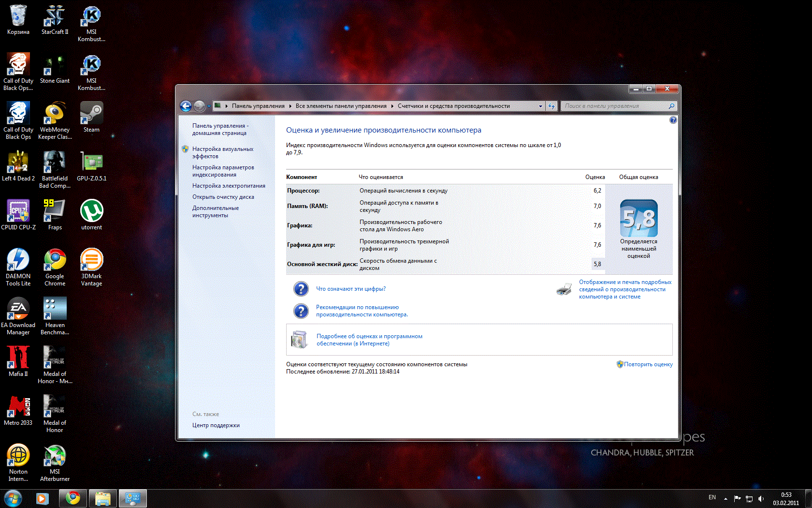Open Рекомендации по повышению производительности link
Image resolution: width=812 pixels, height=508 pixels.
pos(362,311)
